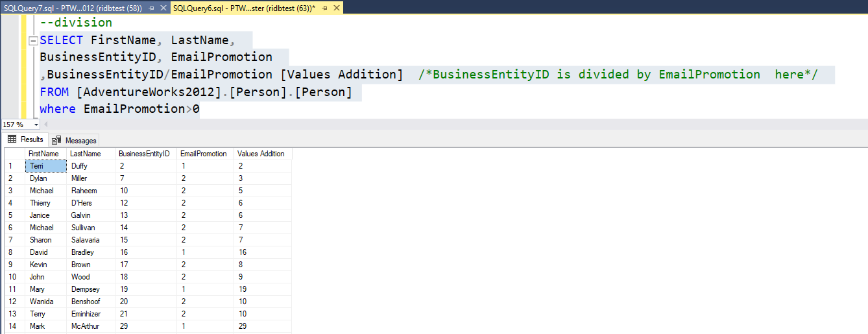
Task: Click the horizontal scrollbar left arrow
Action: pyautogui.click(x=45, y=125)
